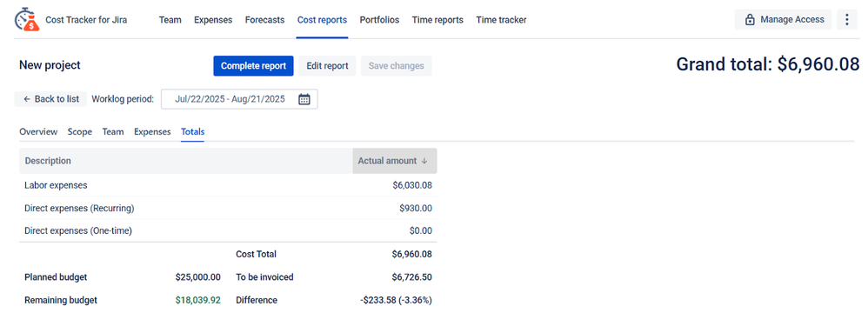The width and height of the screenshot is (868, 313).
Task: Go to Expenses in the top navigation
Action: click(213, 20)
